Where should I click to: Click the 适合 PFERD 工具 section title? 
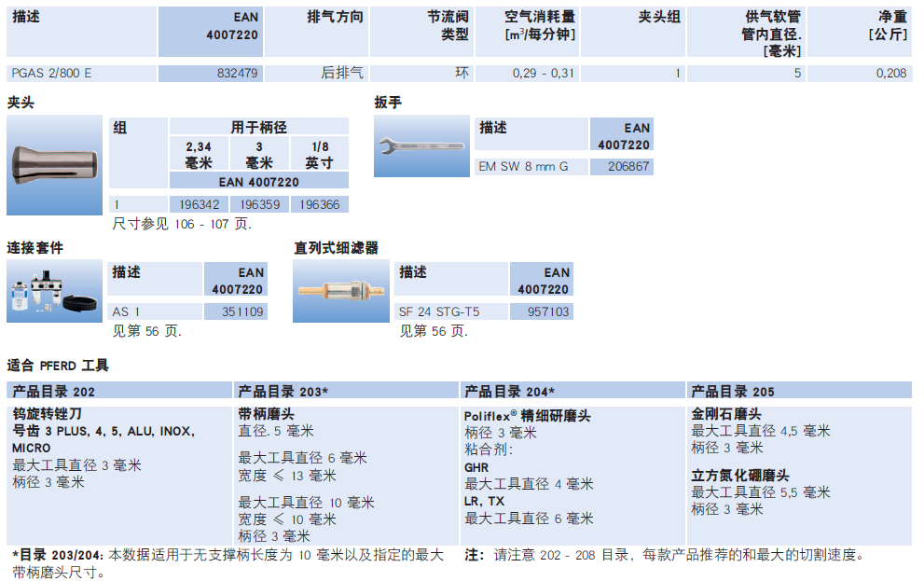click(58, 366)
